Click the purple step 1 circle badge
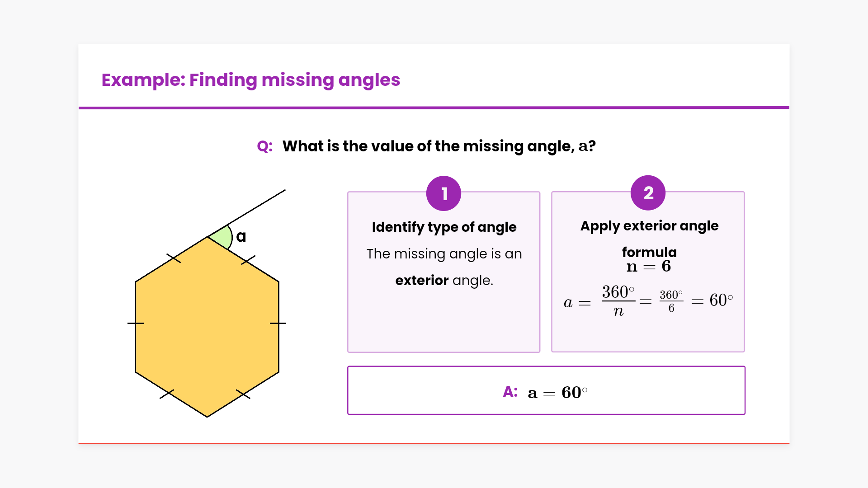Screen dimensions: 868x488 (x=443, y=193)
